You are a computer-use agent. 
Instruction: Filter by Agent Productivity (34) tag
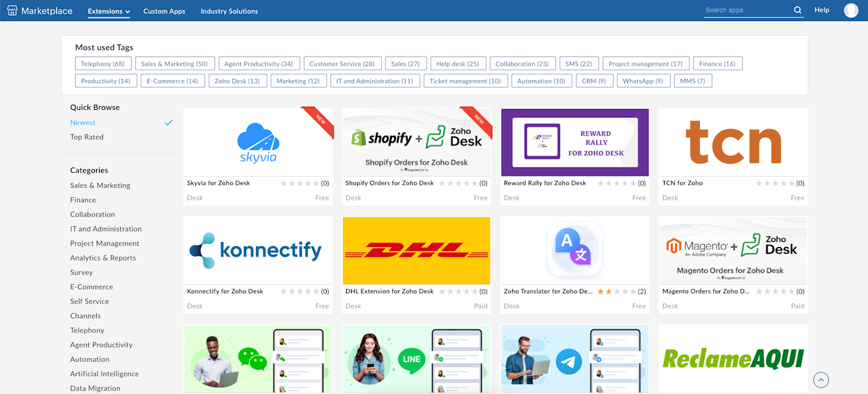tap(259, 63)
